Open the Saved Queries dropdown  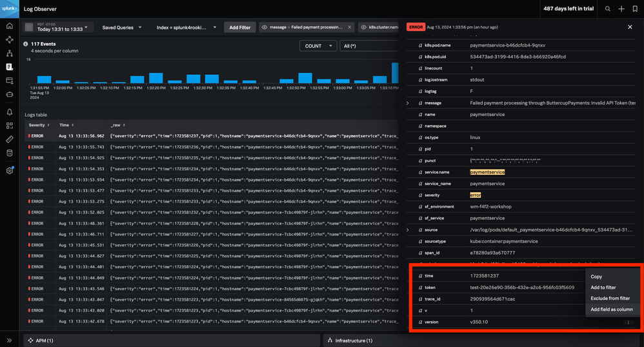point(121,28)
